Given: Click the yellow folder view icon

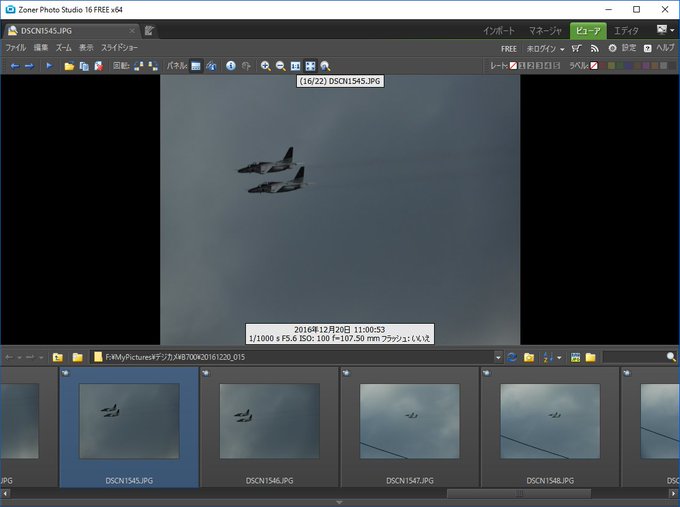Looking at the screenshot, I should point(590,357).
